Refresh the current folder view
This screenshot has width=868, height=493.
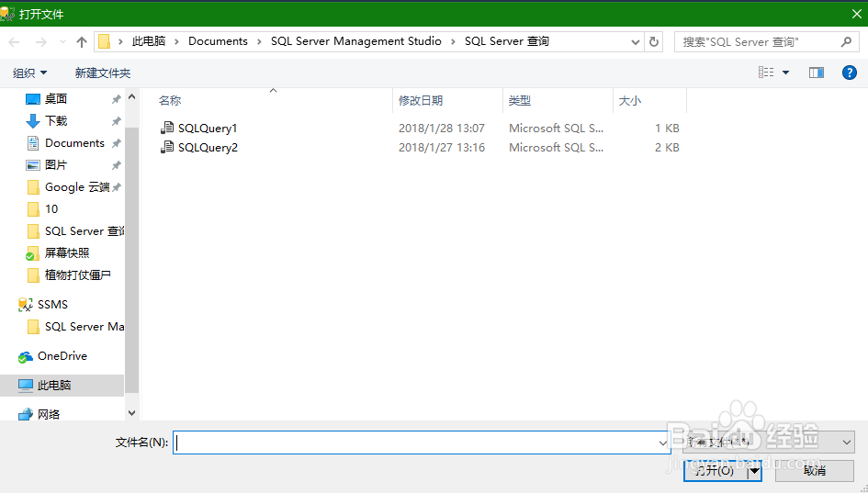click(x=654, y=42)
